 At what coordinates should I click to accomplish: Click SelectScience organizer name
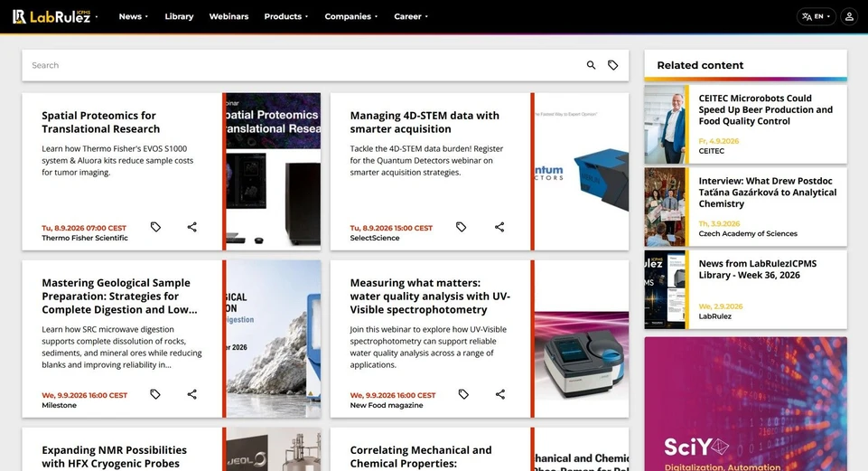tap(375, 238)
